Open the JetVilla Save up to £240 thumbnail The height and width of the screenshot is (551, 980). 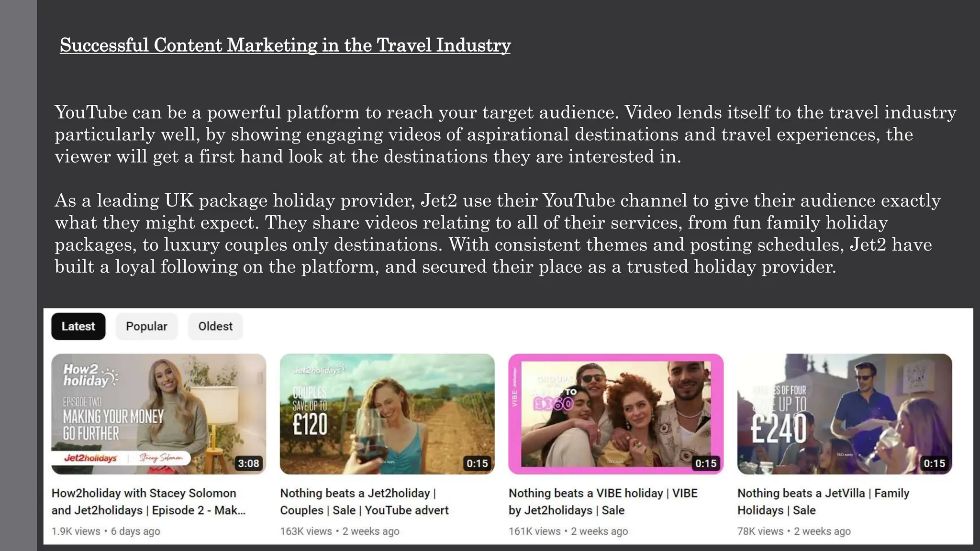(x=845, y=414)
